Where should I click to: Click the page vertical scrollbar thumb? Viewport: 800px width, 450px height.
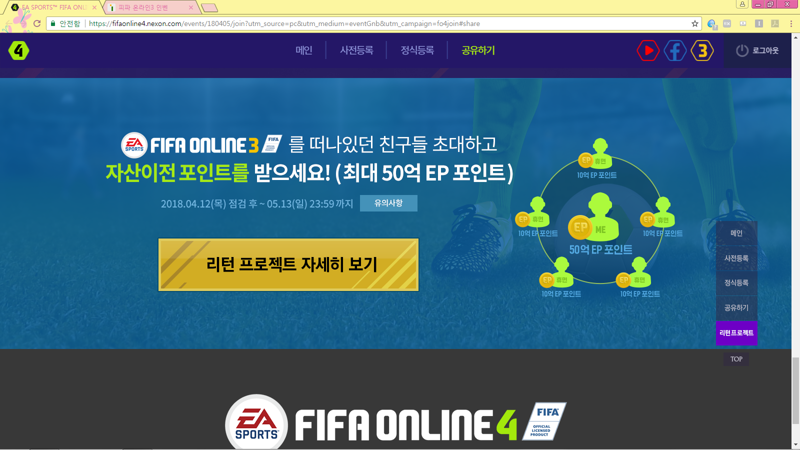[x=795, y=391]
